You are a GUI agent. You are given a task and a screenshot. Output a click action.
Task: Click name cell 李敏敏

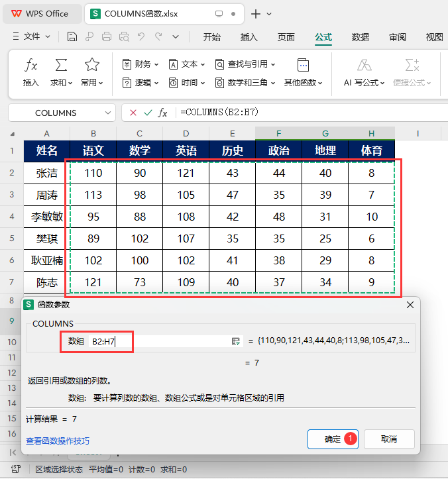47,217
